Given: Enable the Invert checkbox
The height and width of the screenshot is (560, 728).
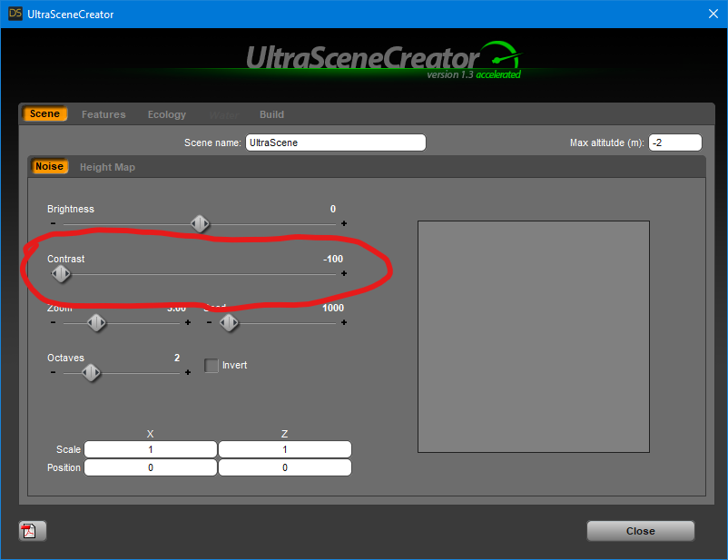Looking at the screenshot, I should click(212, 366).
